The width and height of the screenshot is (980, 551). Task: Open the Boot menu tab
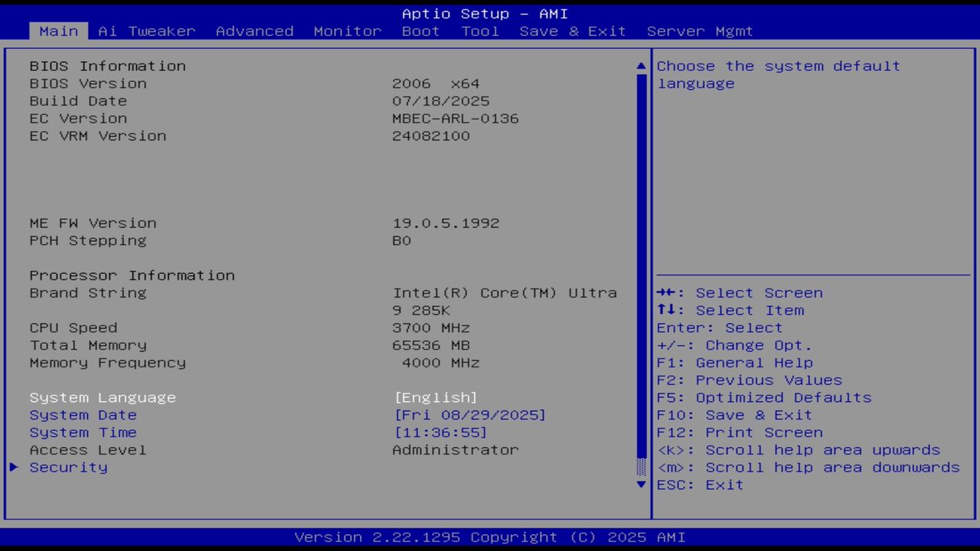420,31
